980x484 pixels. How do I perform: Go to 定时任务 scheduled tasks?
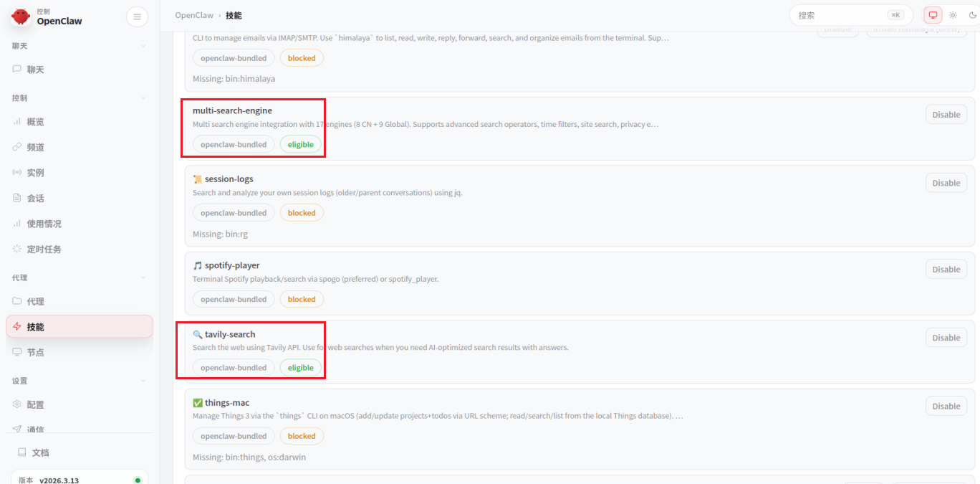[x=44, y=250]
